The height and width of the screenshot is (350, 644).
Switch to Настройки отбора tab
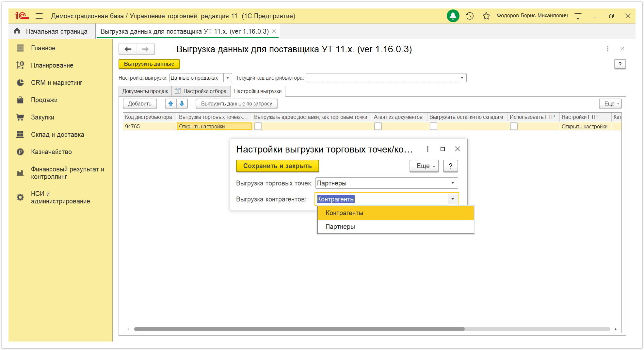[201, 91]
